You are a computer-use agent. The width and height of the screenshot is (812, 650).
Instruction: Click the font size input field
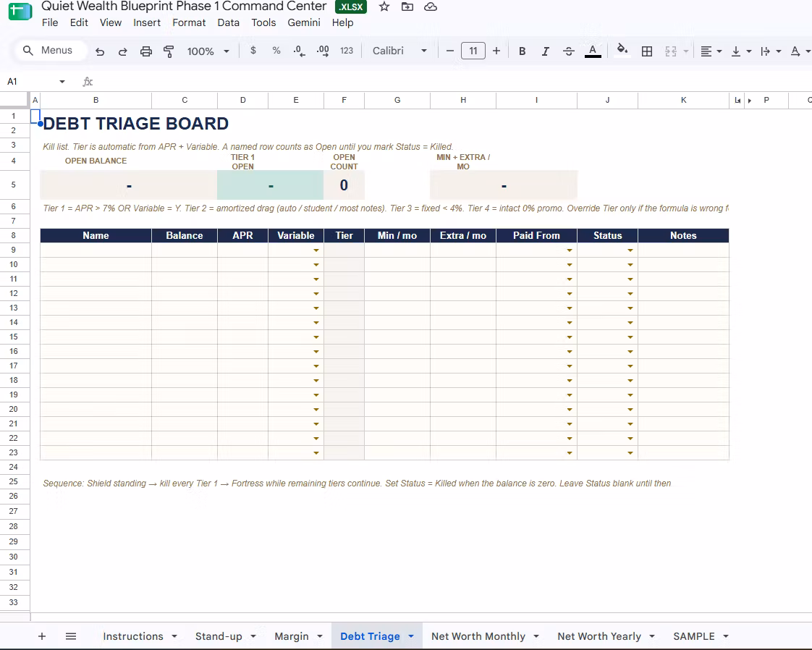point(473,51)
